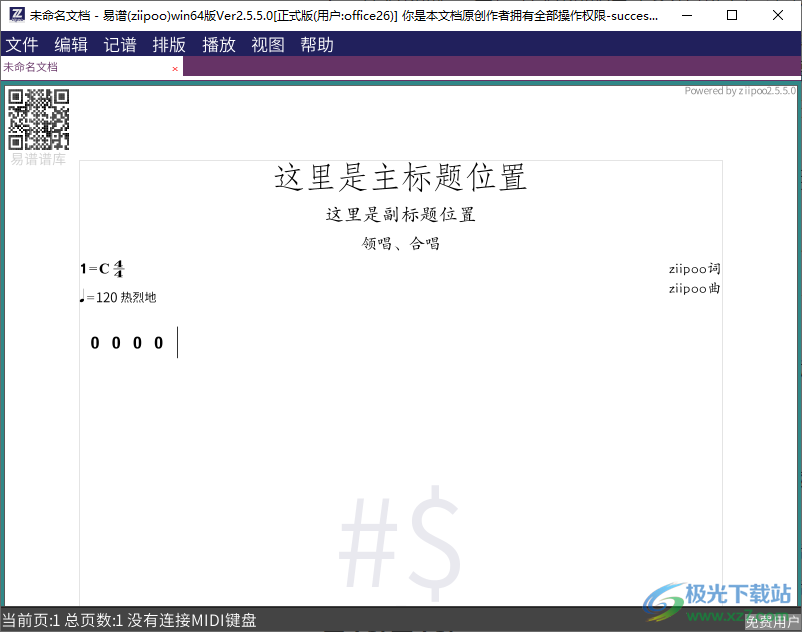Select the 领唱、合唱 performance label
This screenshot has height=632, width=802.
click(x=400, y=243)
